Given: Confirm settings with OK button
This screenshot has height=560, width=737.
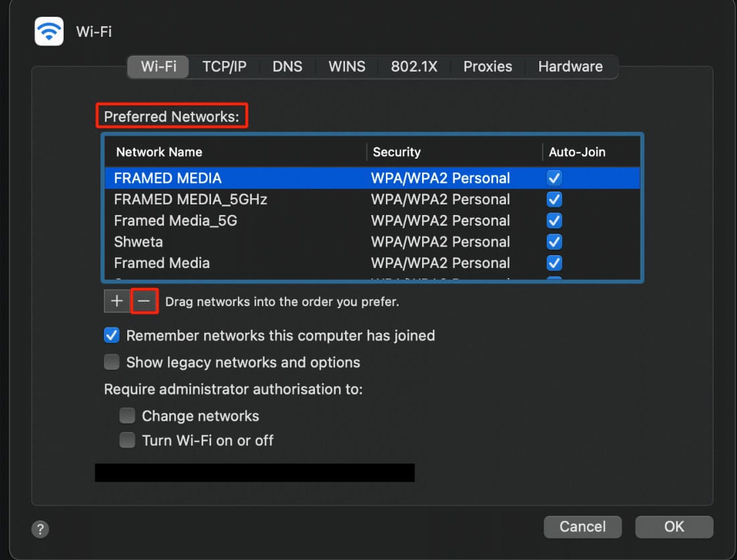Looking at the screenshot, I should (673, 527).
